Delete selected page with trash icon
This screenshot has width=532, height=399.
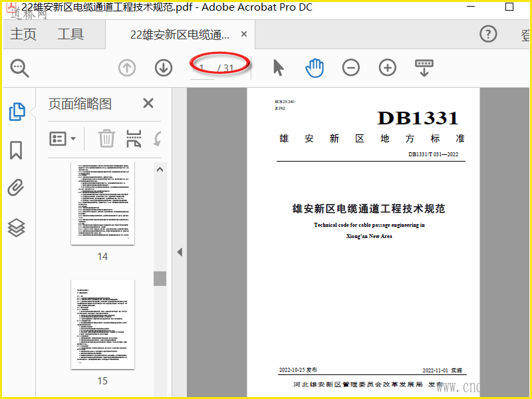[106, 138]
